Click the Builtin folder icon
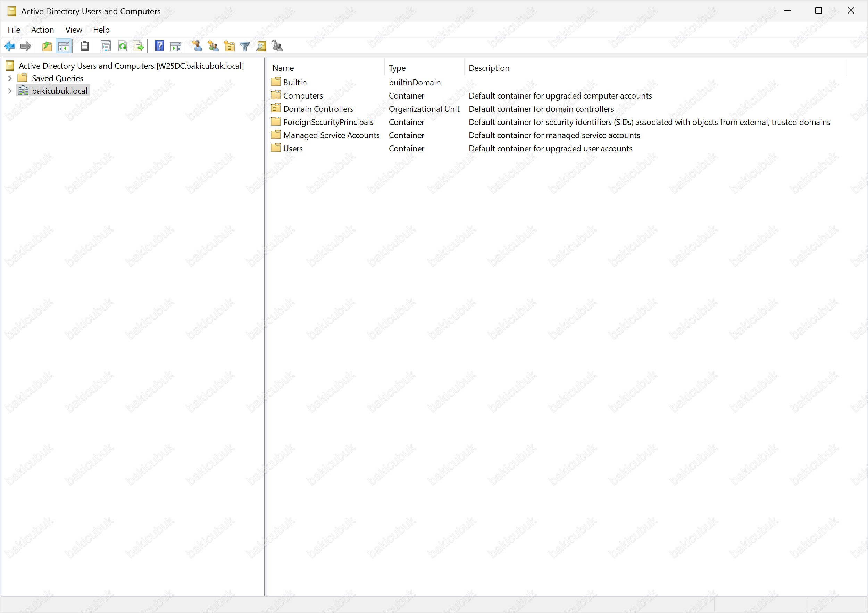Viewport: 868px width, 613px height. pyautogui.click(x=276, y=82)
